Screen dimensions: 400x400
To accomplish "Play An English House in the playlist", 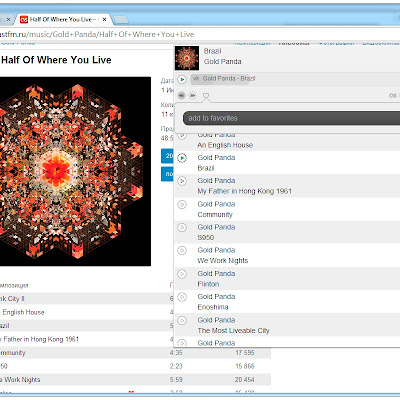I will point(182,135).
